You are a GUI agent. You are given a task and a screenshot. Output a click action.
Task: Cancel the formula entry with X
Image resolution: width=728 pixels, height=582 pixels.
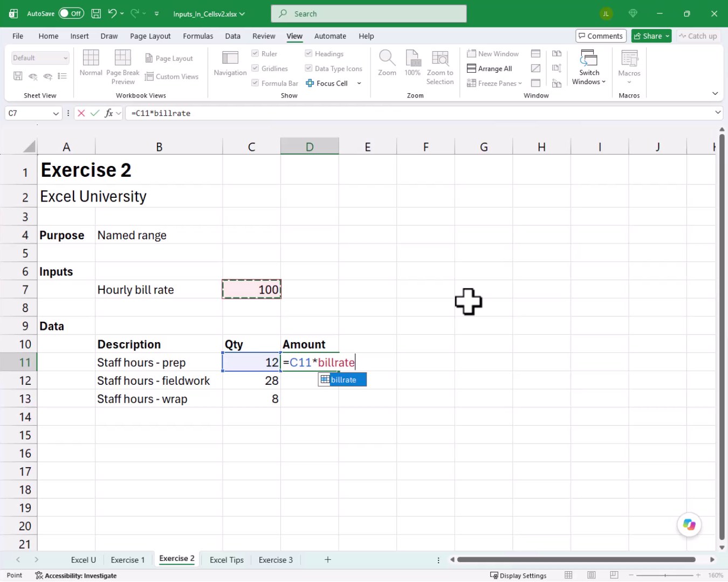(x=81, y=113)
